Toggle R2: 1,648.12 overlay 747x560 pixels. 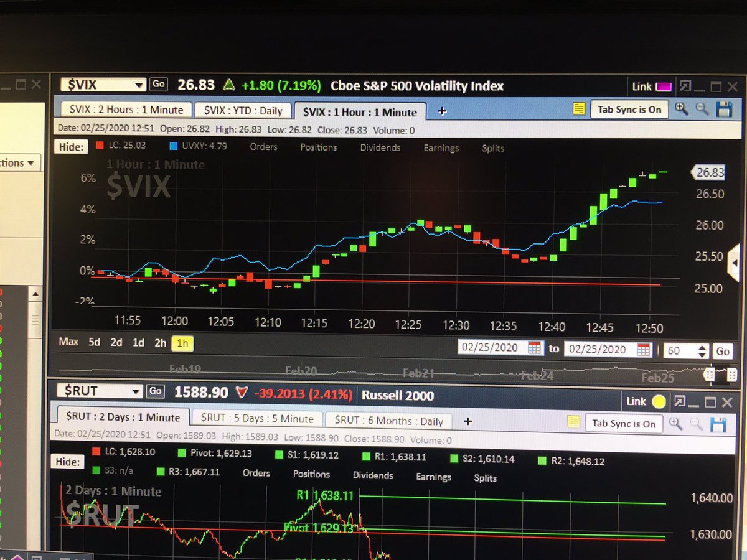tap(571, 461)
